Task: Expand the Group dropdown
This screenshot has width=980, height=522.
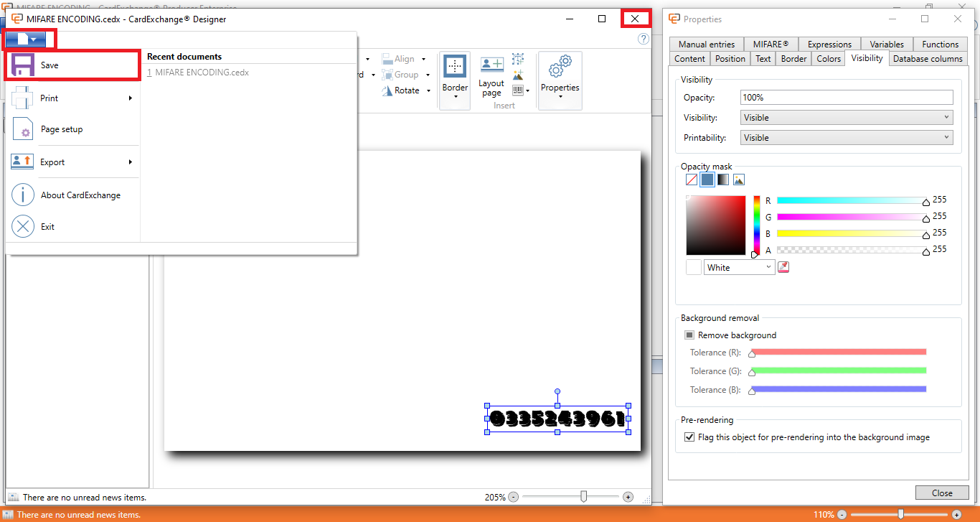Action: point(428,75)
